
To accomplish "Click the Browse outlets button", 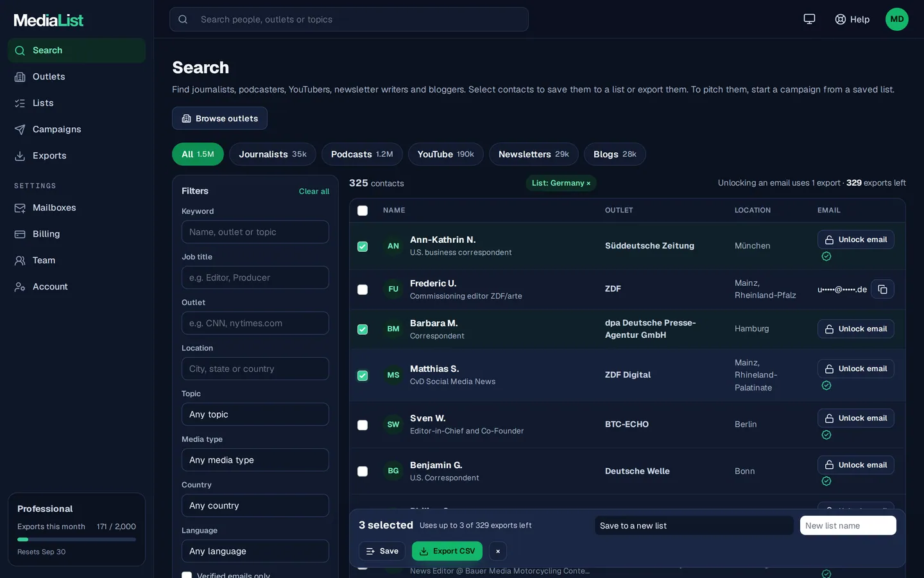I will [x=219, y=118].
